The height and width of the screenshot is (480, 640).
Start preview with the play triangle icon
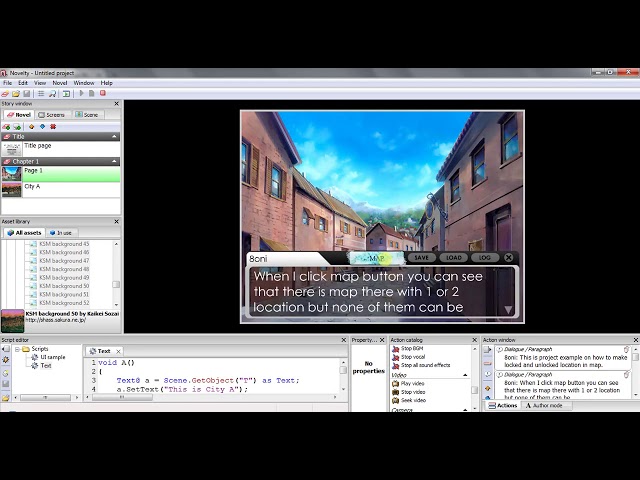pyautogui.click(x=81, y=93)
